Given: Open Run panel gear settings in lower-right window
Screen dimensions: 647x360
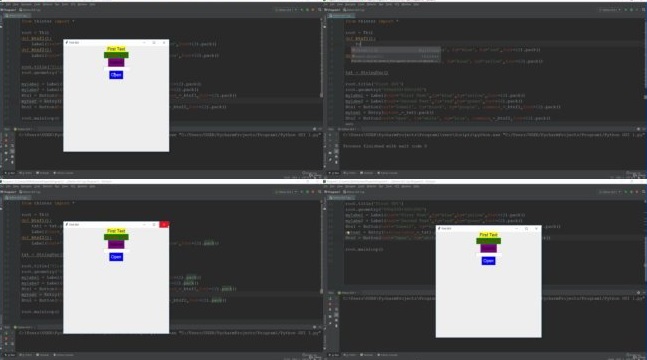Looking at the screenshot, I should pos(638,293).
